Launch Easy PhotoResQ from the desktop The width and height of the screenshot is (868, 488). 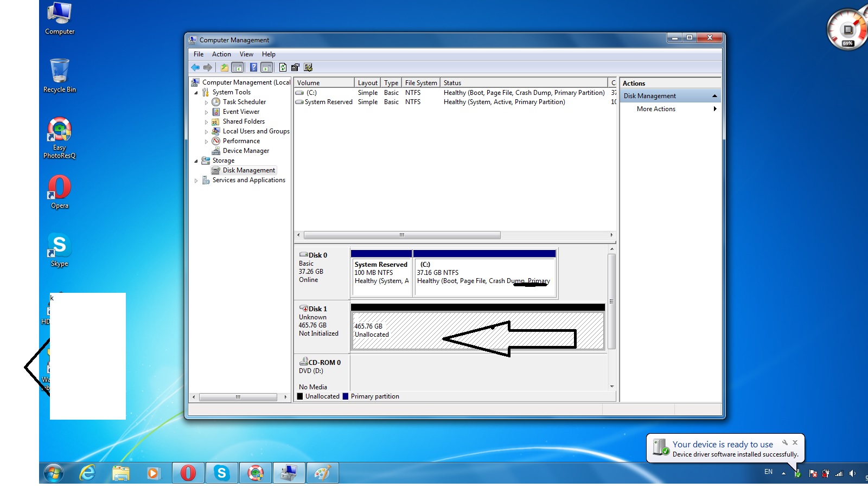pyautogui.click(x=60, y=138)
